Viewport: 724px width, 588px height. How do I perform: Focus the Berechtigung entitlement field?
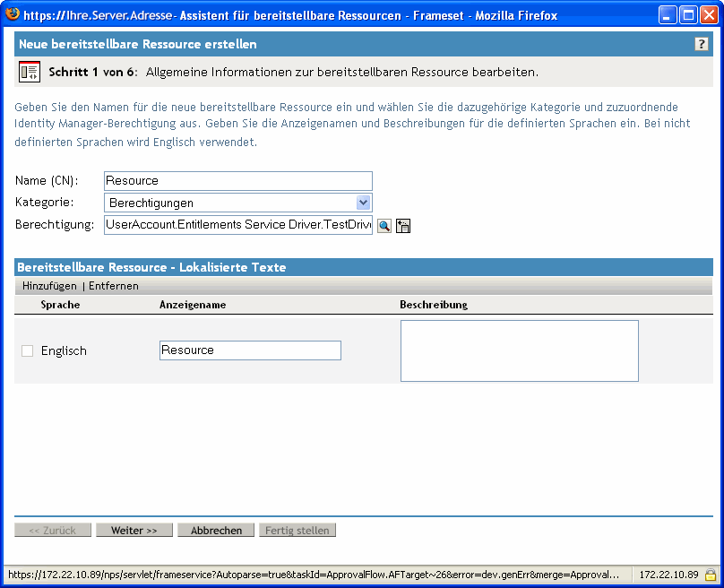coord(238,225)
